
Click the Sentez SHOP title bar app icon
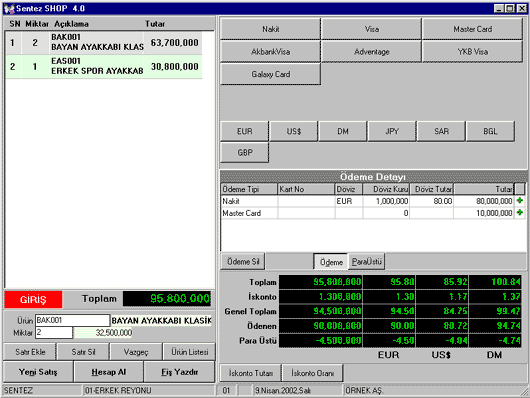[9, 8]
